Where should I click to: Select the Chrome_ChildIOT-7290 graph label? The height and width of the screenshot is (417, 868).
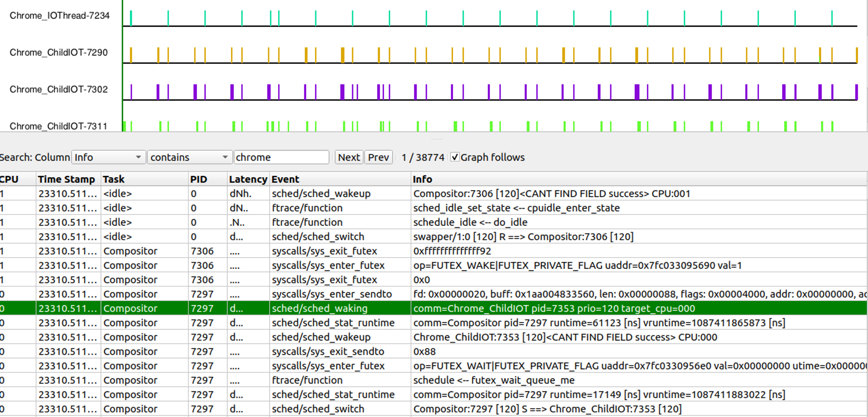coord(59,53)
